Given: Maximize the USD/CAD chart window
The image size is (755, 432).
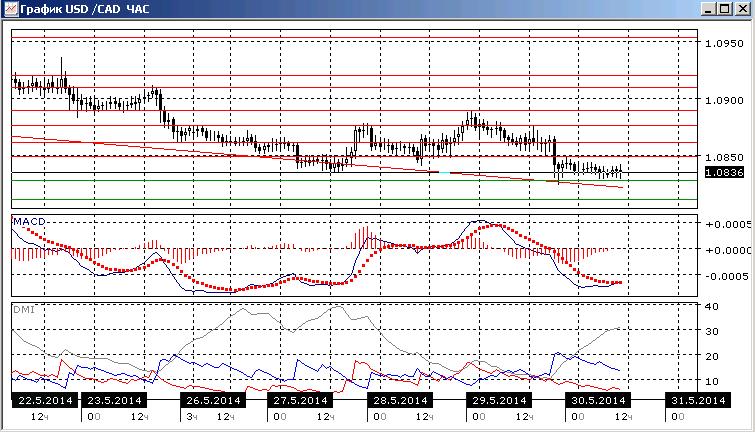Looking at the screenshot, I should coord(725,9).
